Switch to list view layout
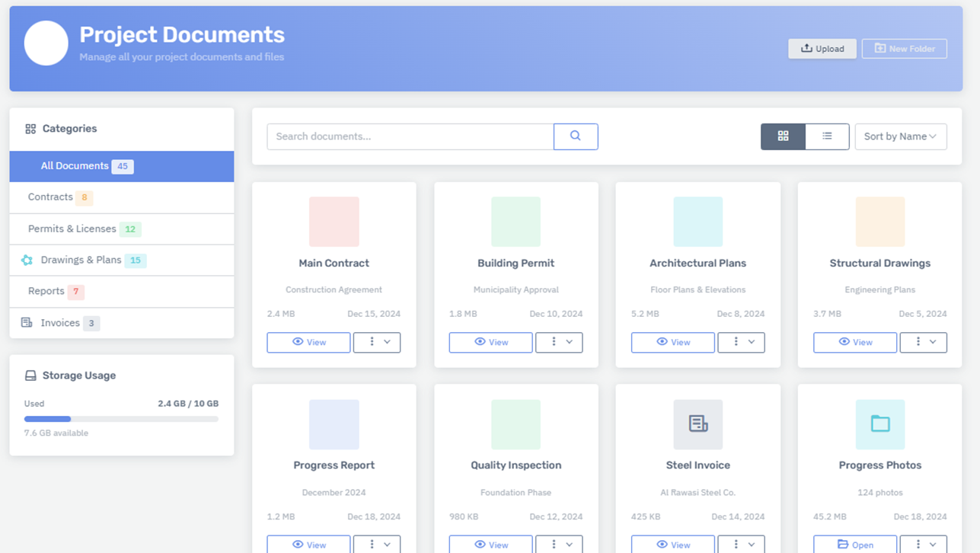980x553 pixels. (827, 136)
